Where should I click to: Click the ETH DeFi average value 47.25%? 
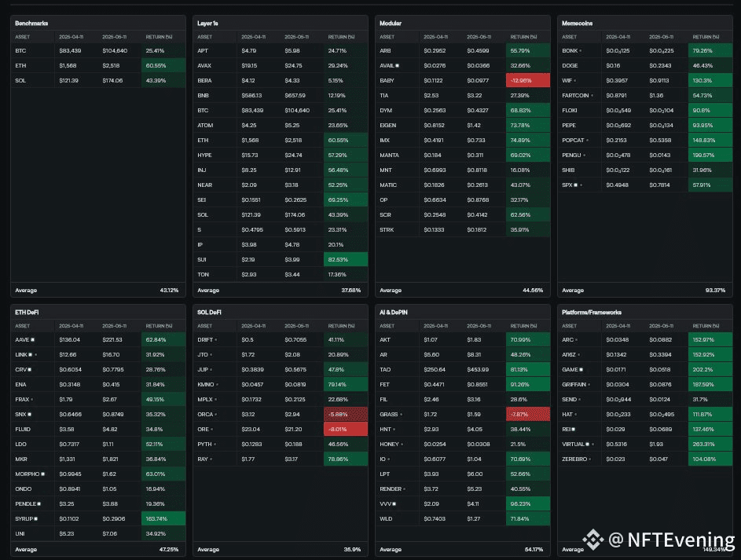[169, 550]
